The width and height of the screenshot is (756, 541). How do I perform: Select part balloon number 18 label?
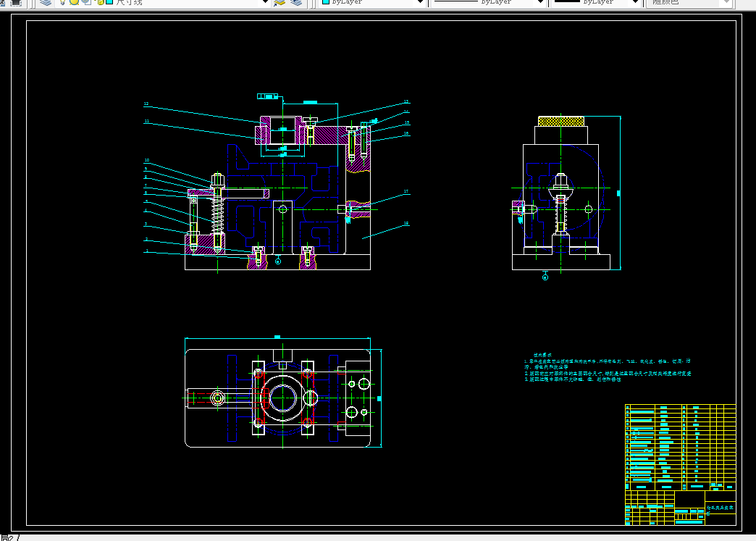(406, 223)
